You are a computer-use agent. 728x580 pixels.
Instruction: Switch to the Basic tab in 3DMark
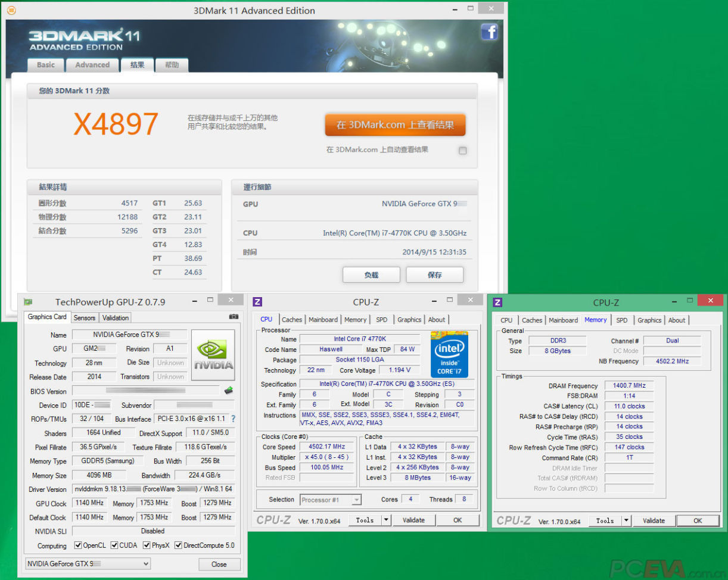coord(46,65)
